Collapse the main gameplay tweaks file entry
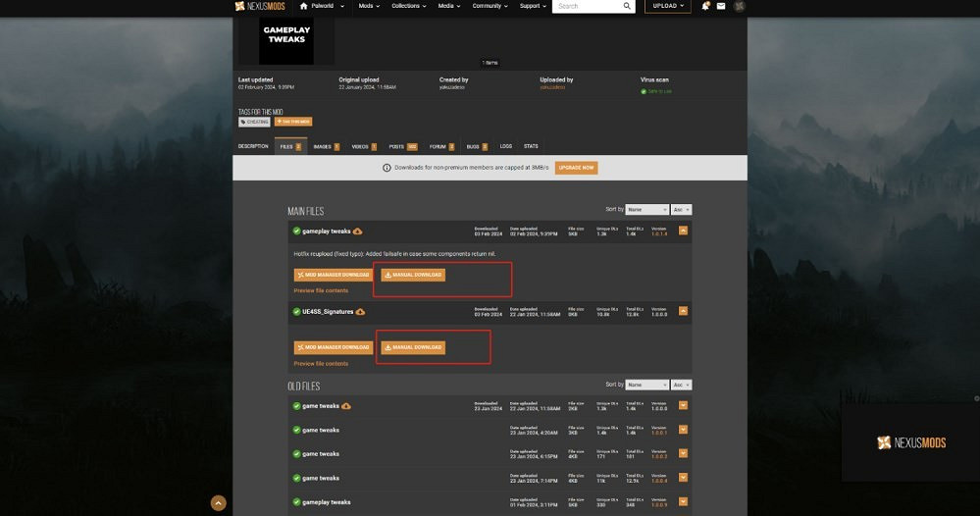 pos(683,232)
